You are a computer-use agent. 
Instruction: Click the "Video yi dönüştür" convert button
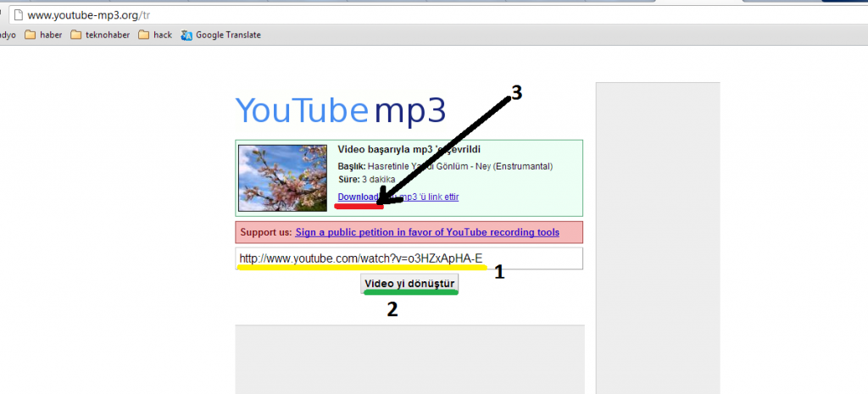[x=409, y=284]
